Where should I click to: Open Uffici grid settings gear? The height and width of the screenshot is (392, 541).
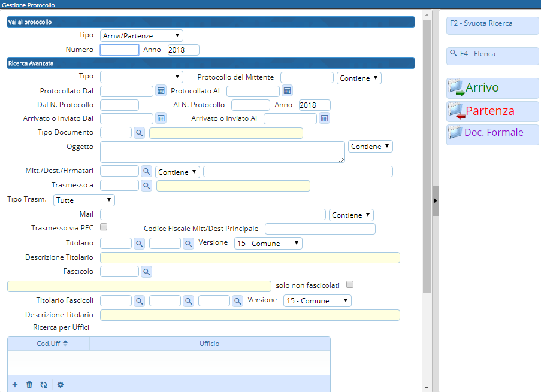click(x=61, y=385)
